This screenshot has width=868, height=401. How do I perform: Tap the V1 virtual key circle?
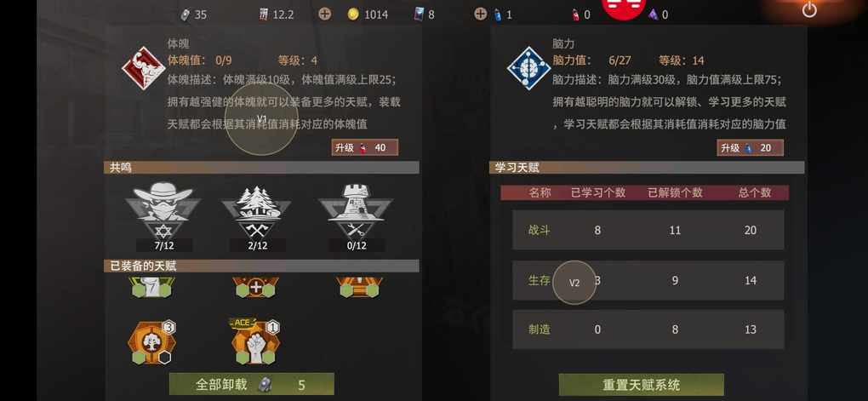click(x=262, y=118)
